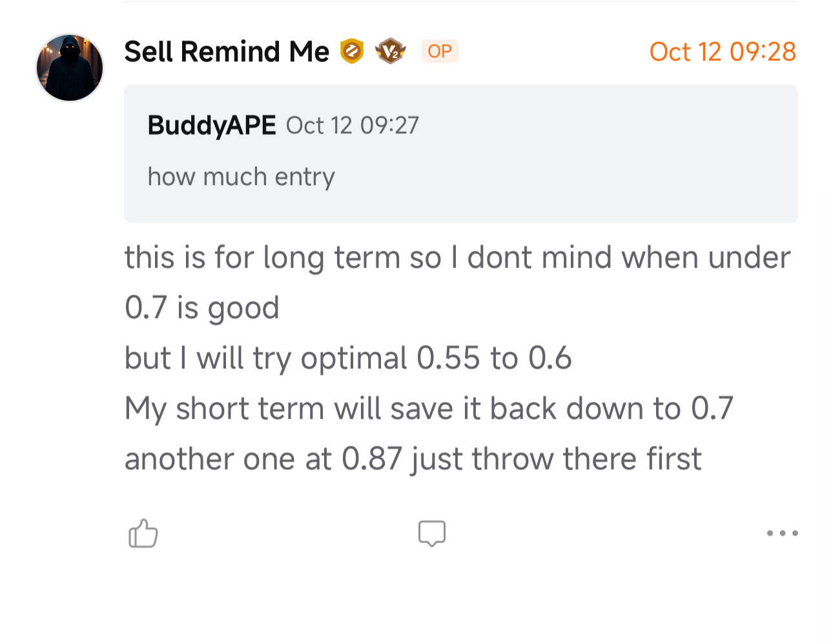Click the brown V2 level badge

pos(390,51)
